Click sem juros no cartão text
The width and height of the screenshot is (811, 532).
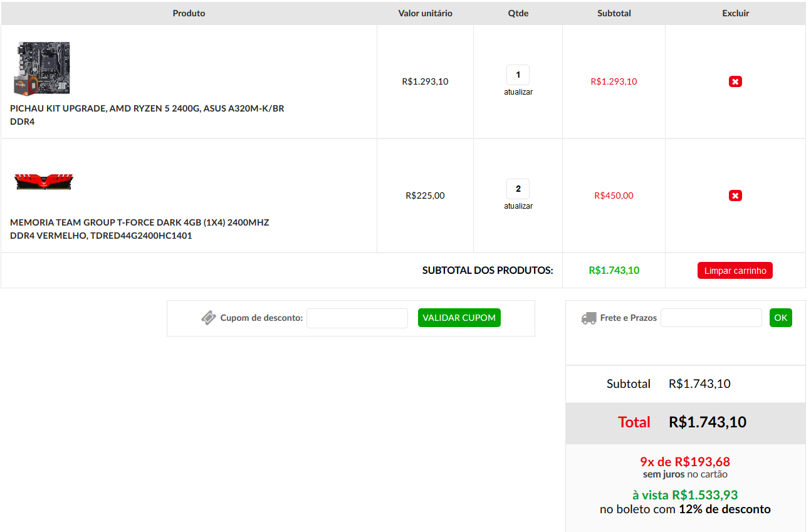coord(685,474)
